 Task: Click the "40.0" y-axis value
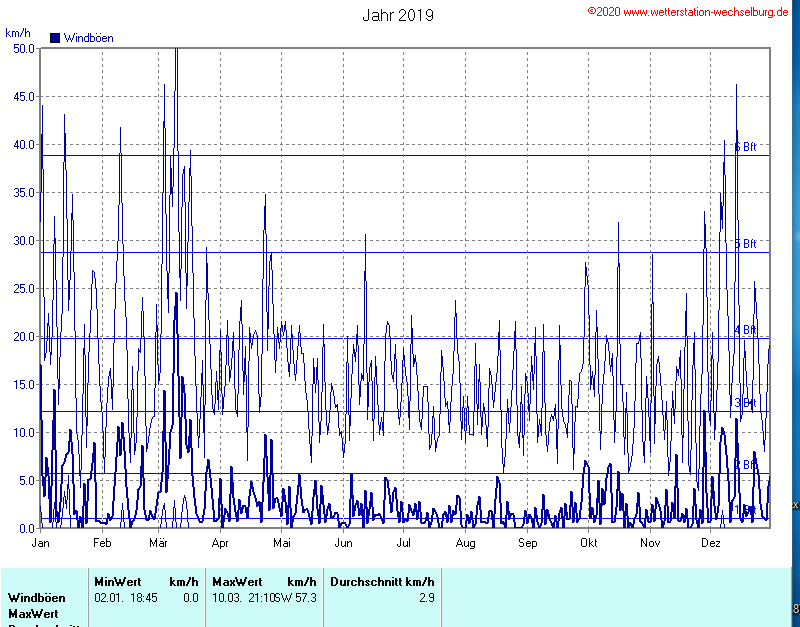24,145
